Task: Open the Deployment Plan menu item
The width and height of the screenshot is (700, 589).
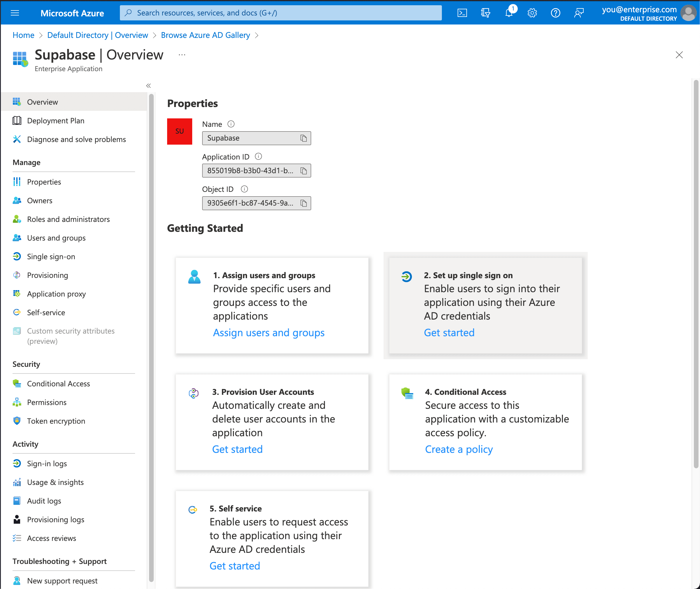Action: click(x=56, y=120)
